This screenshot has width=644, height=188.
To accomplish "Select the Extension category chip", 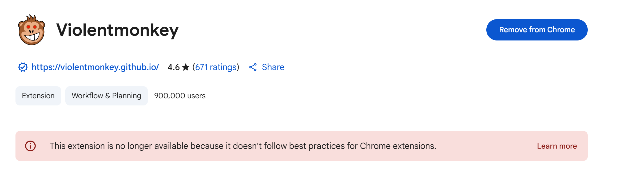I will tap(38, 96).
